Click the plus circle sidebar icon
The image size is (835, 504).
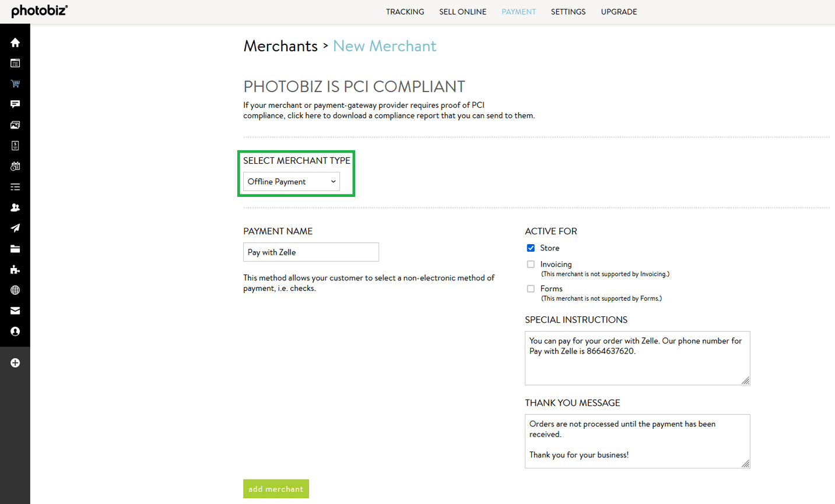pyautogui.click(x=15, y=363)
